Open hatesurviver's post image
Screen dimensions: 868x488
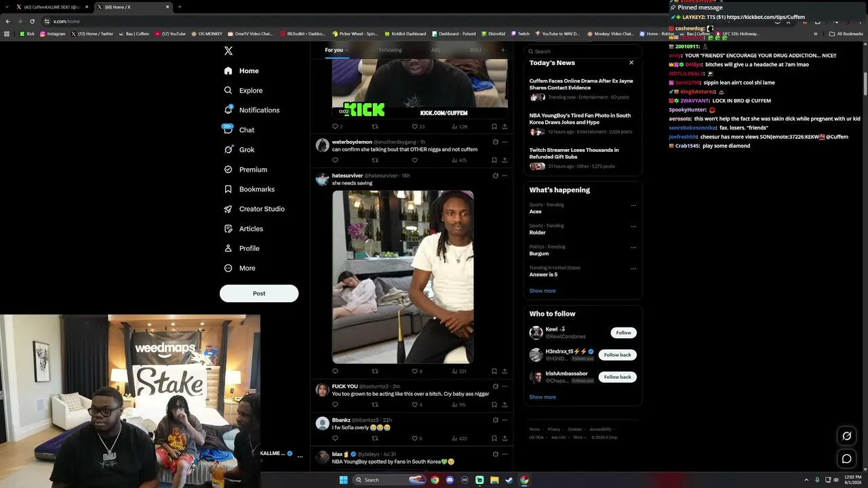tap(403, 277)
